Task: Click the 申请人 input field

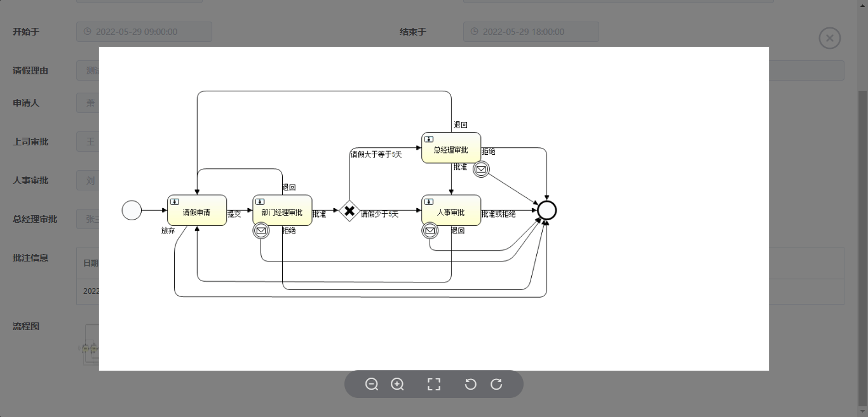Action: pos(88,103)
